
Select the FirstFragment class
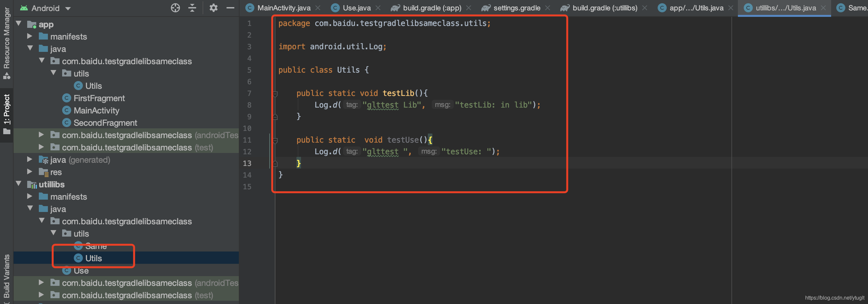pyautogui.click(x=99, y=98)
